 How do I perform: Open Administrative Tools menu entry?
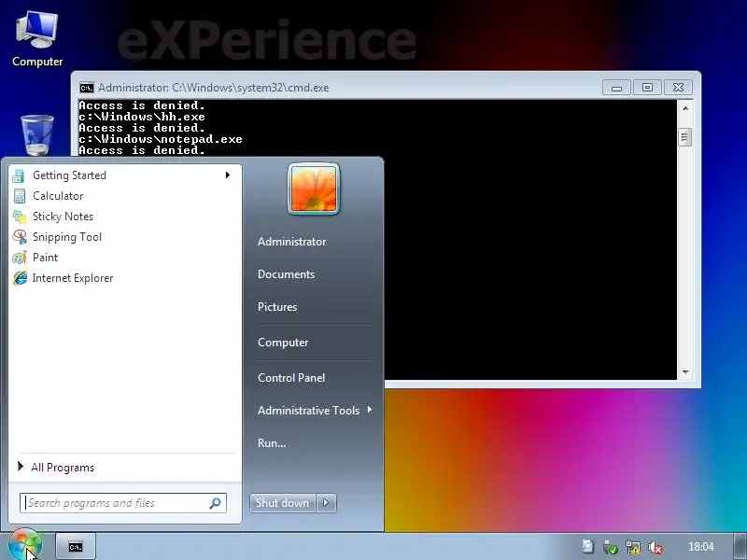tap(308, 410)
